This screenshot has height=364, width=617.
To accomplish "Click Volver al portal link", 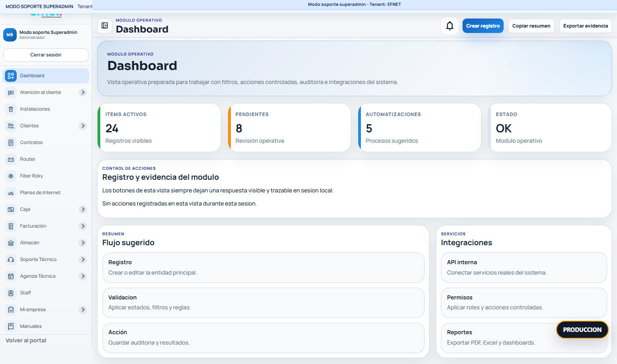I will [x=26, y=340].
